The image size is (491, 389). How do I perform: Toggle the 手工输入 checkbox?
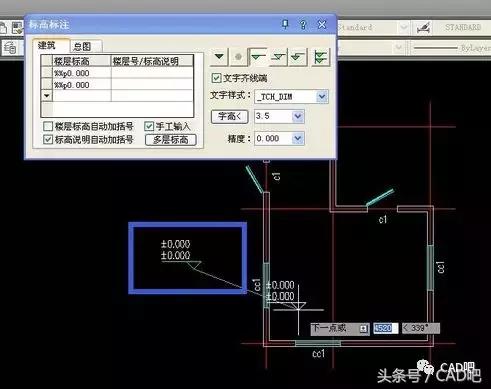click(x=149, y=126)
